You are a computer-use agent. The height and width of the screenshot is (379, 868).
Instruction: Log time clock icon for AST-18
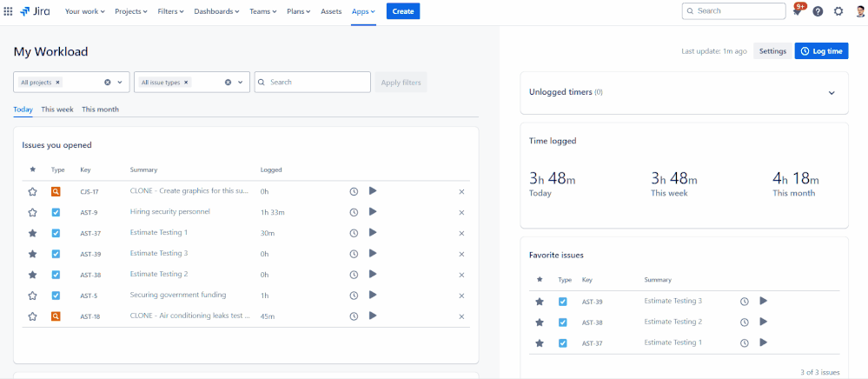pyautogui.click(x=354, y=316)
